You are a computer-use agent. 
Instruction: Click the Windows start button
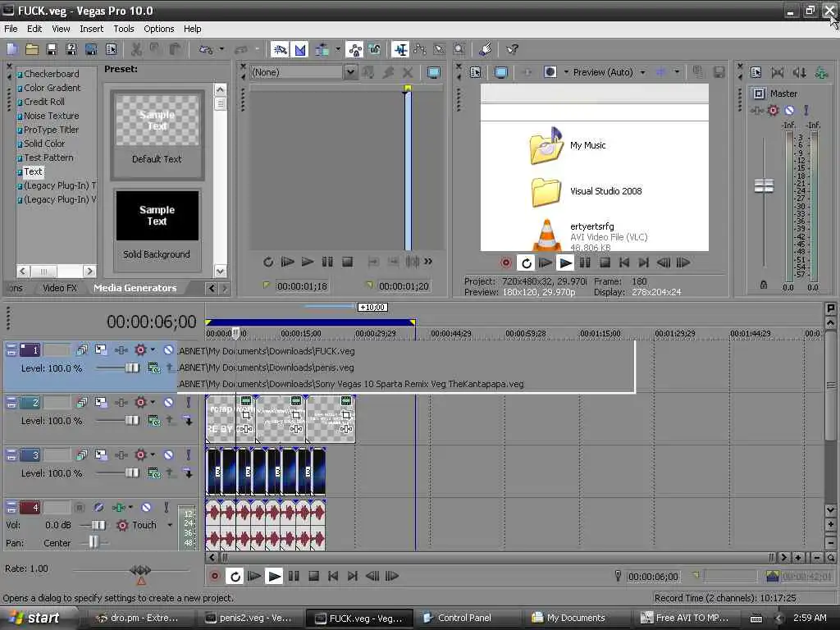pyautogui.click(x=35, y=618)
